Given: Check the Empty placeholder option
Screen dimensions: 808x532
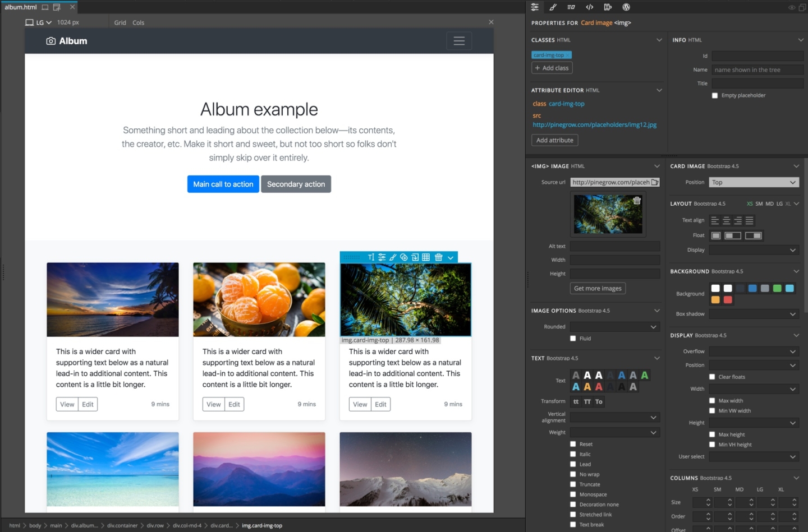Looking at the screenshot, I should 715,96.
